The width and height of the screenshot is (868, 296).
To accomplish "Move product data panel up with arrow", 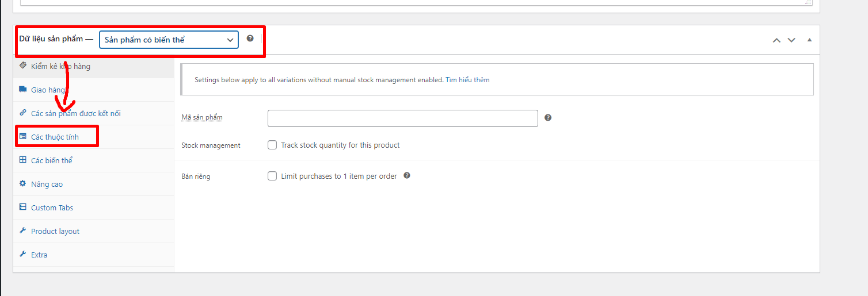I will (x=776, y=40).
